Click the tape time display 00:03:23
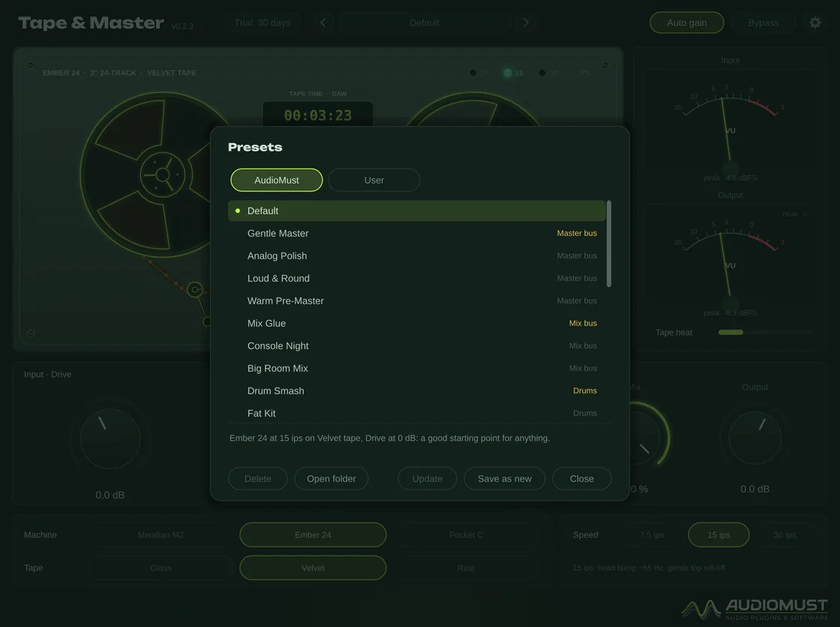Screen dimensions: 840x627 coord(318,115)
